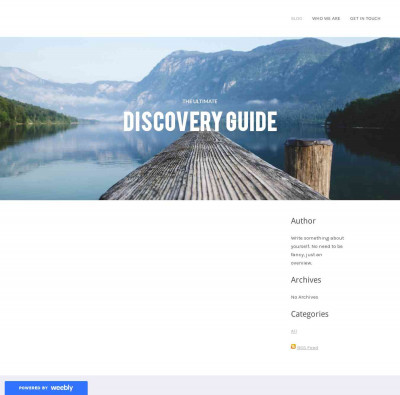Click the Categories sidebar heading
This screenshot has height=395, width=400.
(309, 314)
